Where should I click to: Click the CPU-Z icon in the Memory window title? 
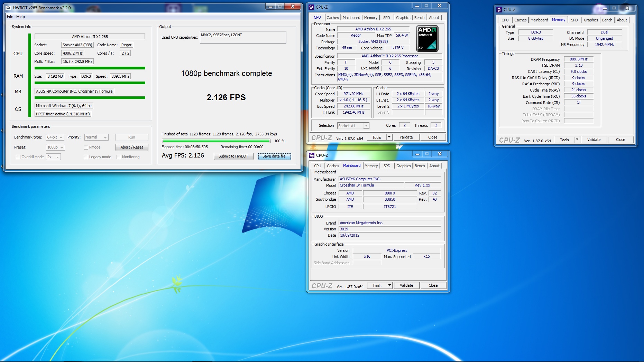[x=499, y=9]
